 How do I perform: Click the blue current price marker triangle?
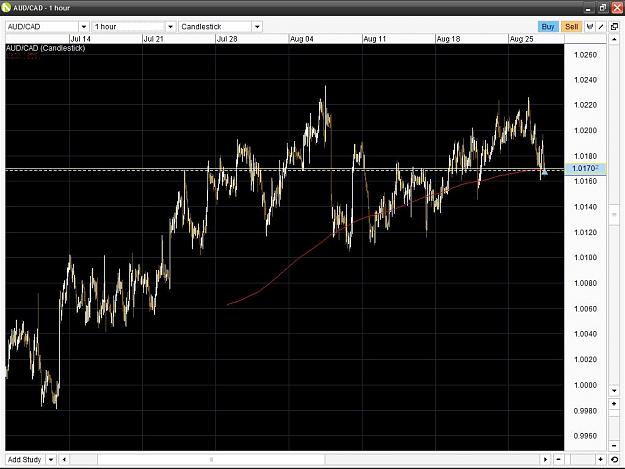[544, 172]
